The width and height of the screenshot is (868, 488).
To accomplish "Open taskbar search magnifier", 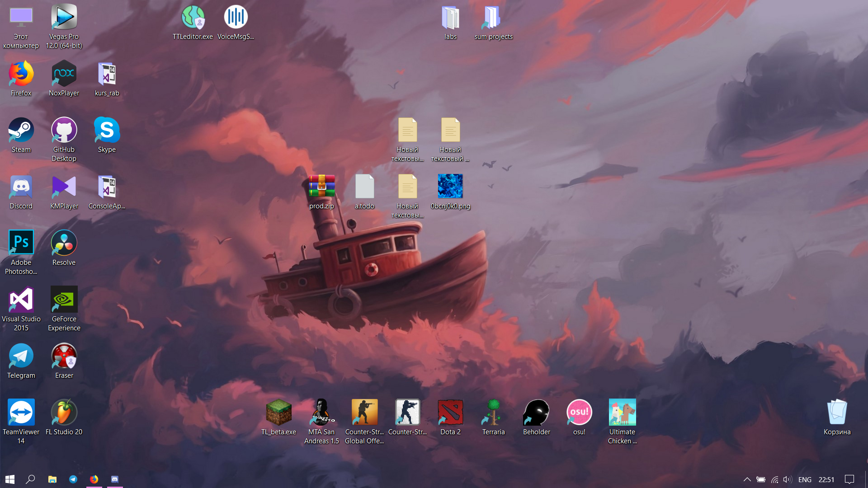I will 30,479.
